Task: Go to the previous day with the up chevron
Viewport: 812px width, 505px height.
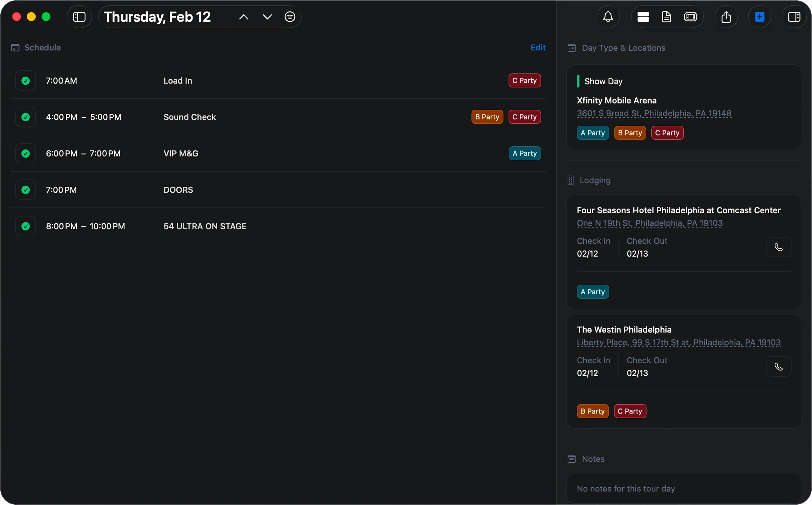Action: [x=244, y=16]
